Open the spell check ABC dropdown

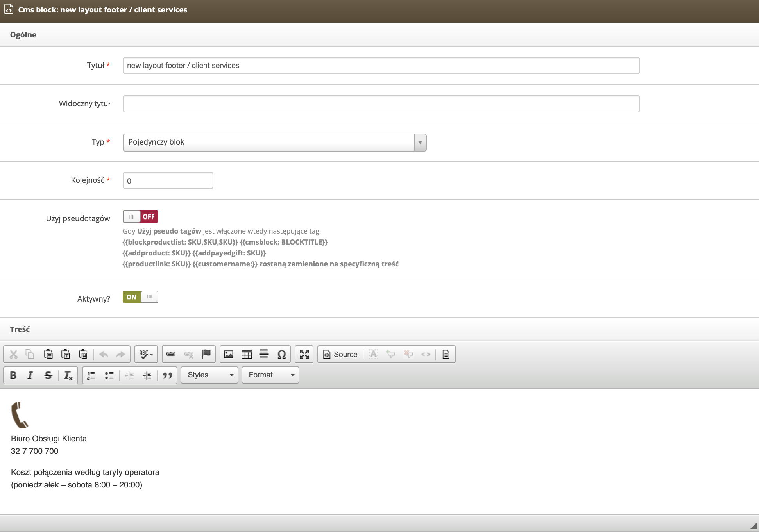click(146, 354)
